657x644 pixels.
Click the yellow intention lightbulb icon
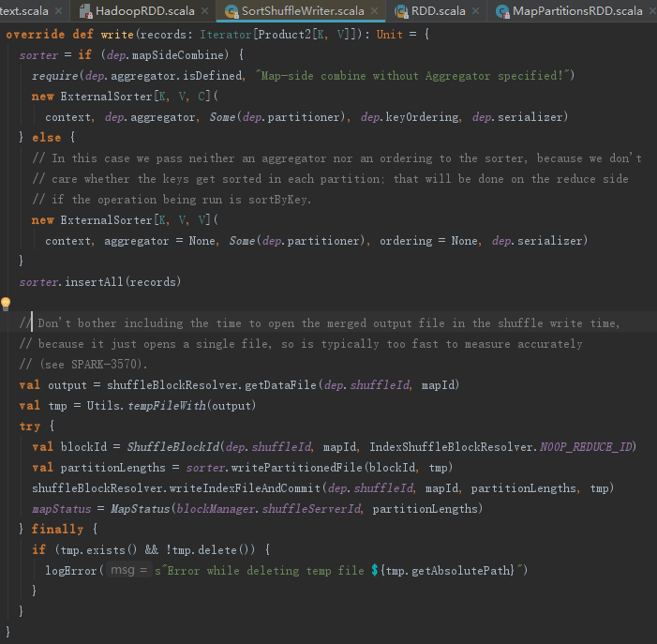point(6,304)
